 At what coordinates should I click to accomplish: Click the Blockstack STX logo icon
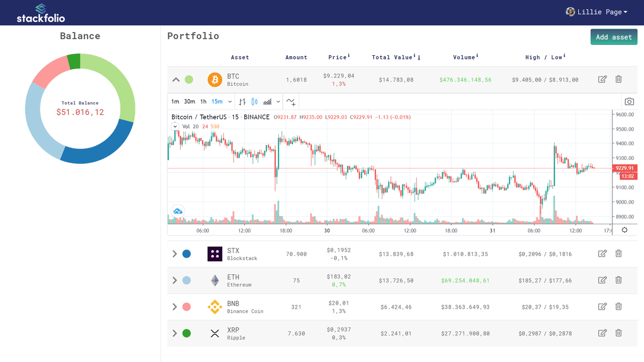point(215,254)
